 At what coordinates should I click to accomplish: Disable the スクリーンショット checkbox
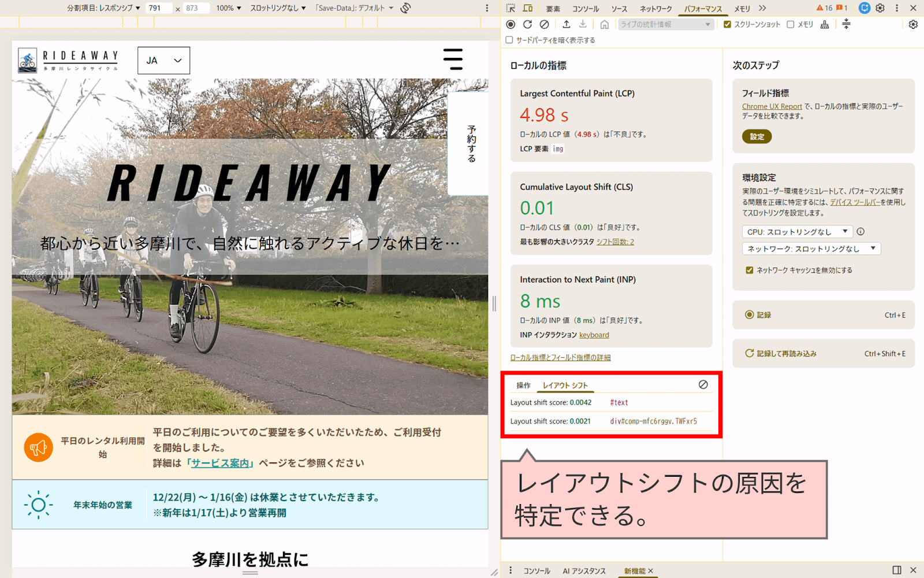click(x=726, y=24)
